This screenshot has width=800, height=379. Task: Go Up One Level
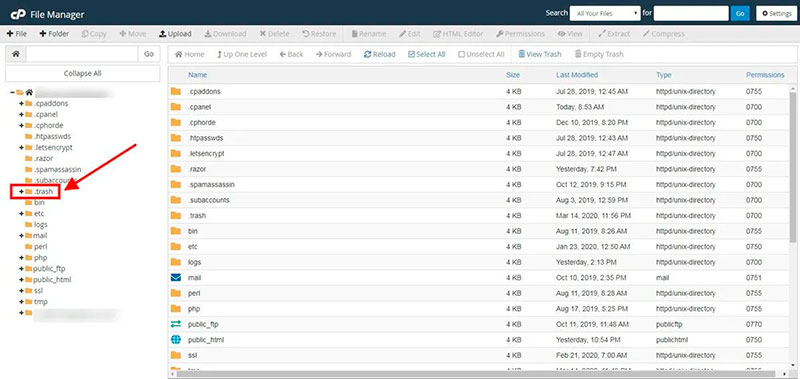pyautogui.click(x=242, y=54)
